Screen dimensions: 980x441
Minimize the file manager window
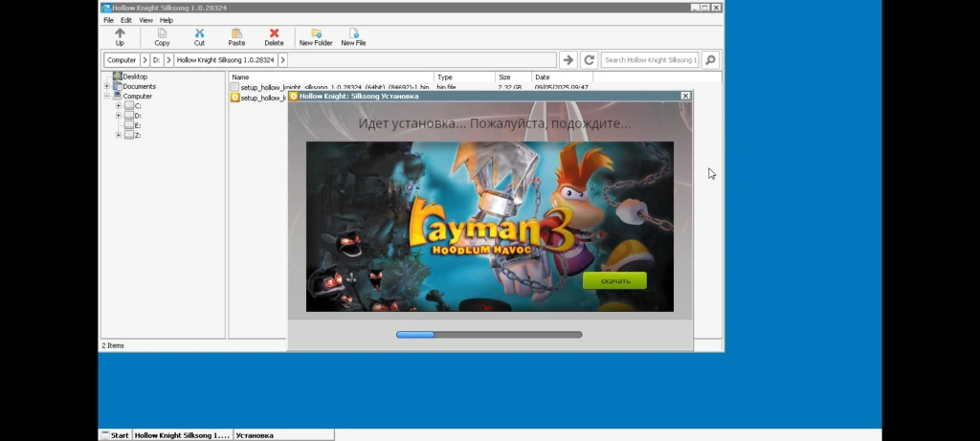pos(695,8)
